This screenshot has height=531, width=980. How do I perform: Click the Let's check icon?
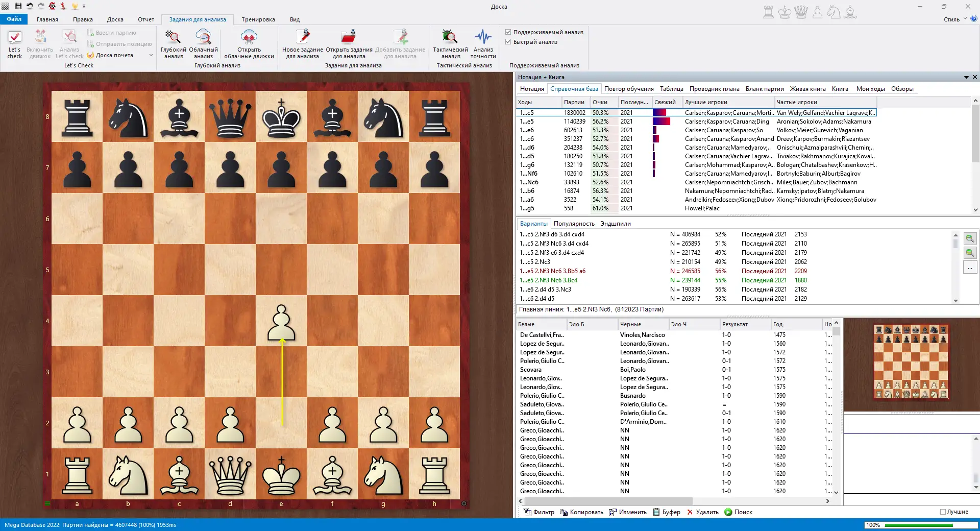[15, 37]
